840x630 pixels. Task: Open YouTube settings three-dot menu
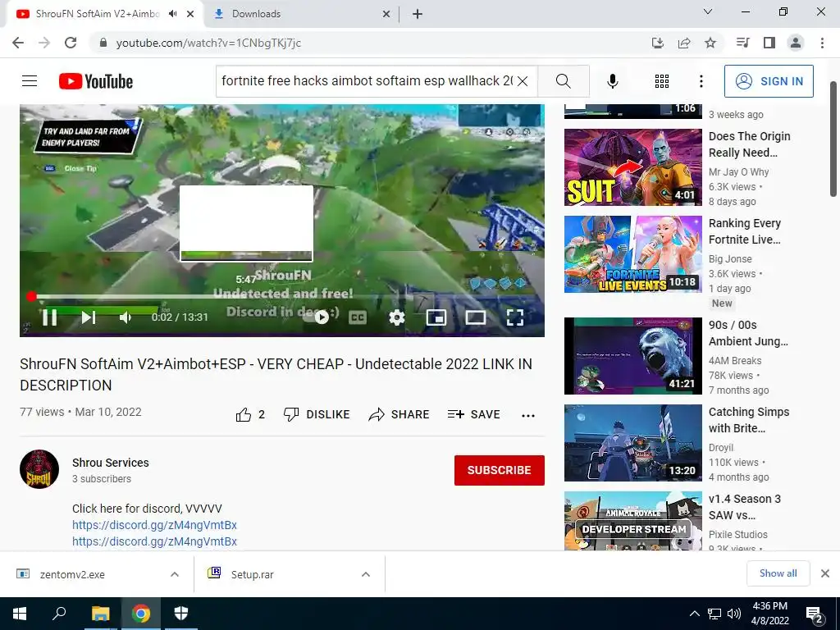(701, 81)
